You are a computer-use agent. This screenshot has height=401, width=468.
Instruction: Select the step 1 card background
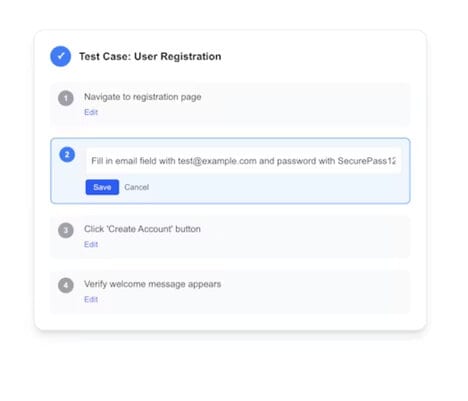coord(230,104)
